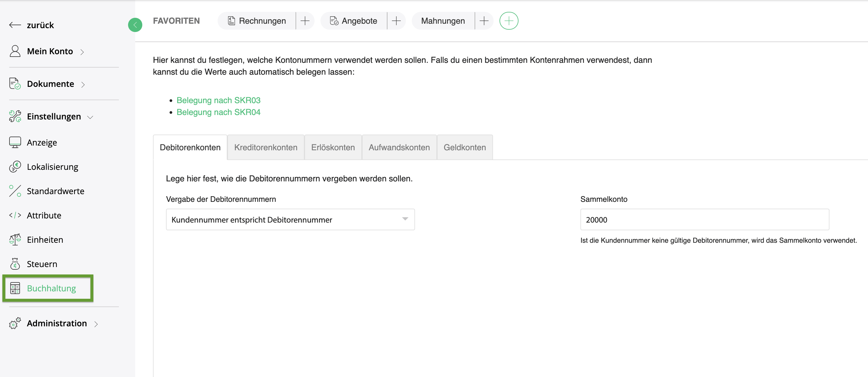Screen dimensions: 868x377
Task: Click the document icon on the Angebote favorite
Action: click(x=334, y=21)
